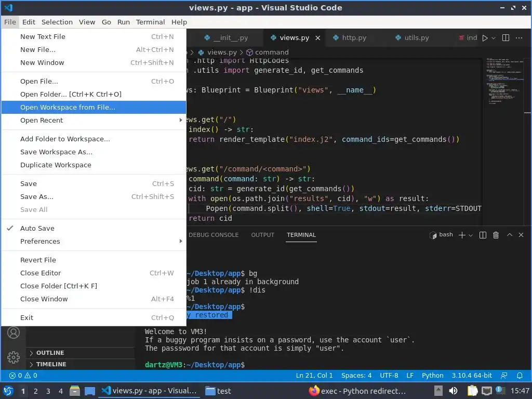The image size is (532, 399).
Task: Choose Close Editor from the menu
Action: coord(94,273)
